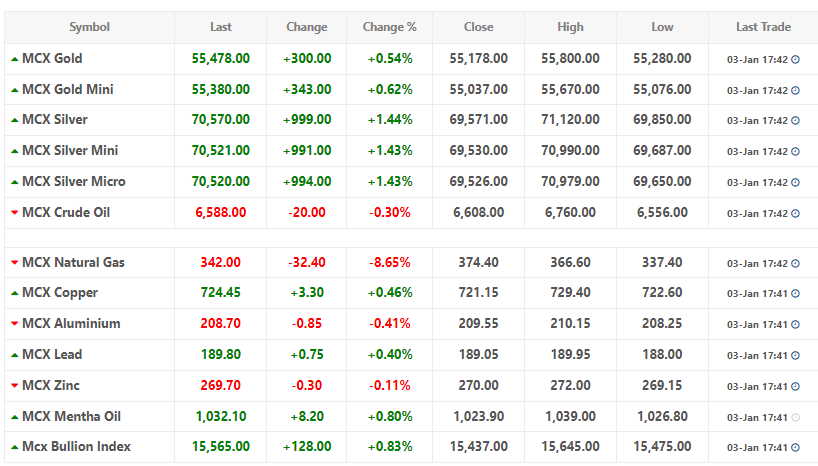
Task: Select the 15,475.00 low value
Action: pyautogui.click(x=662, y=447)
